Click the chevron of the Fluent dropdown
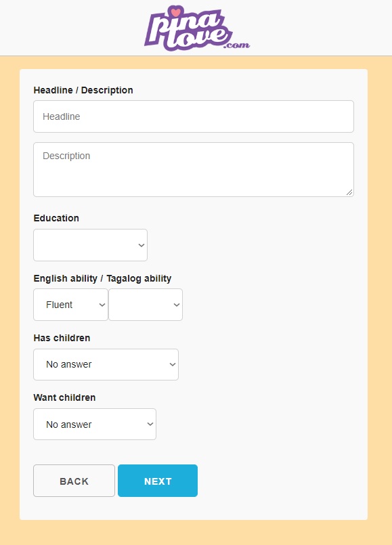 point(102,305)
